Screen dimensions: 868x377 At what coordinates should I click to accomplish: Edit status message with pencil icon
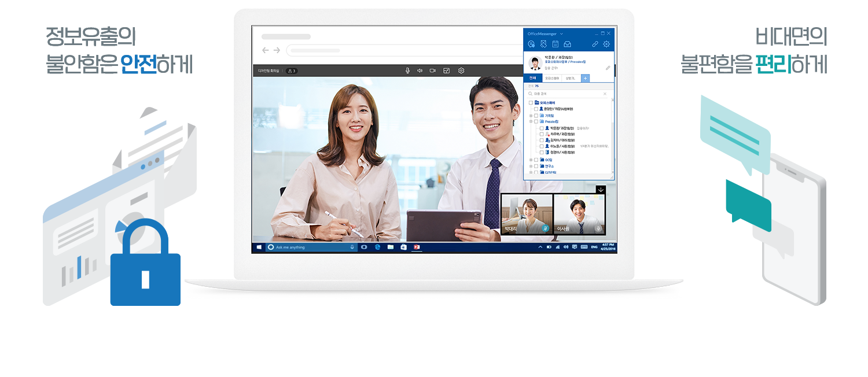coord(608,68)
